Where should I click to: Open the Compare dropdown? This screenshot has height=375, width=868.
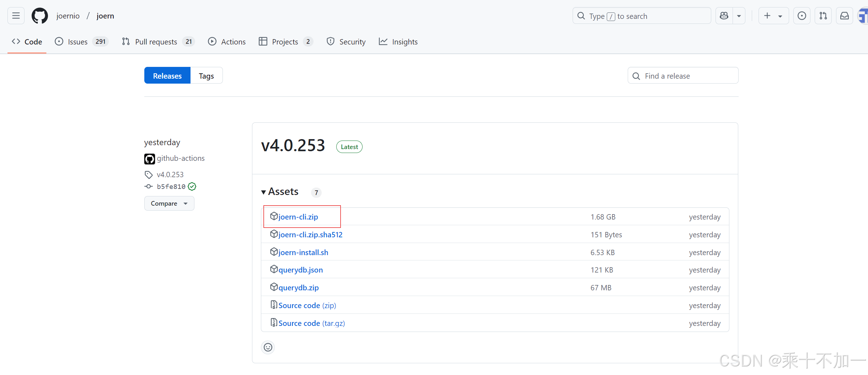point(169,203)
